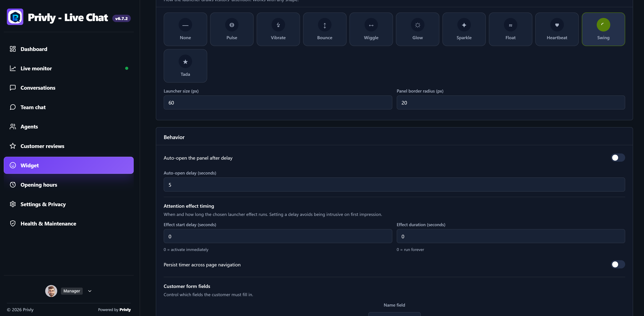The height and width of the screenshot is (316, 644).
Task: Select the Tada launcher effect
Action: point(185,66)
